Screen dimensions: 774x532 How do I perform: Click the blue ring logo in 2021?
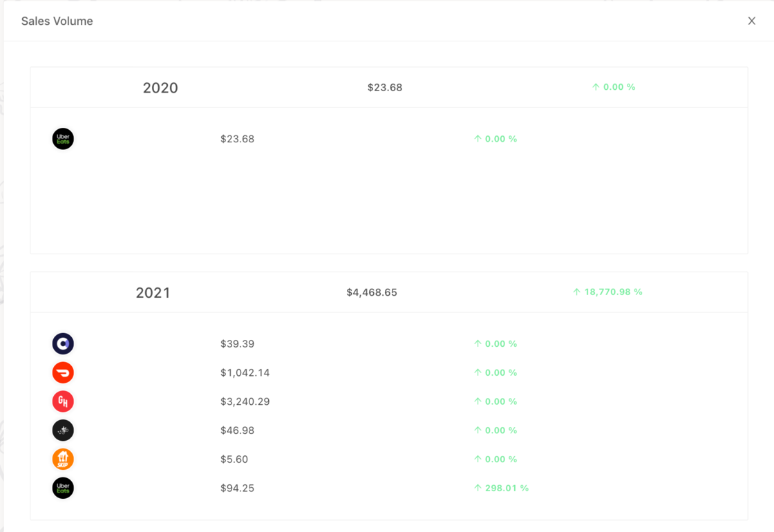63,343
